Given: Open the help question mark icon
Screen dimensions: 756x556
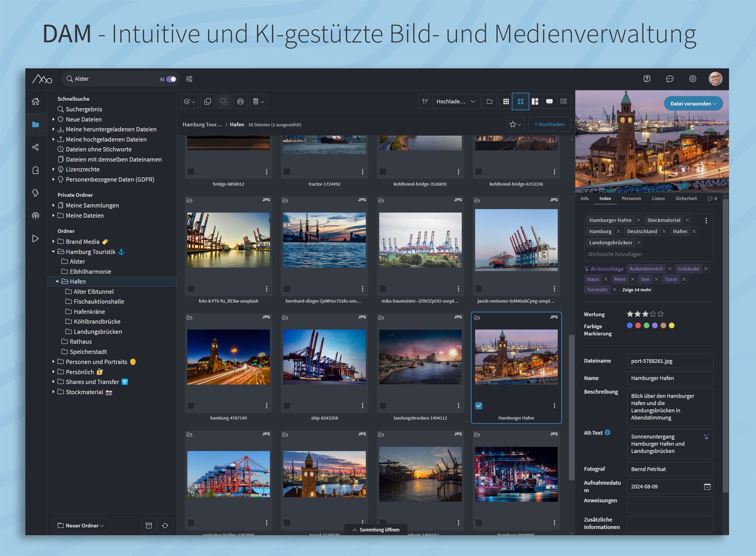Looking at the screenshot, I should coord(646,79).
